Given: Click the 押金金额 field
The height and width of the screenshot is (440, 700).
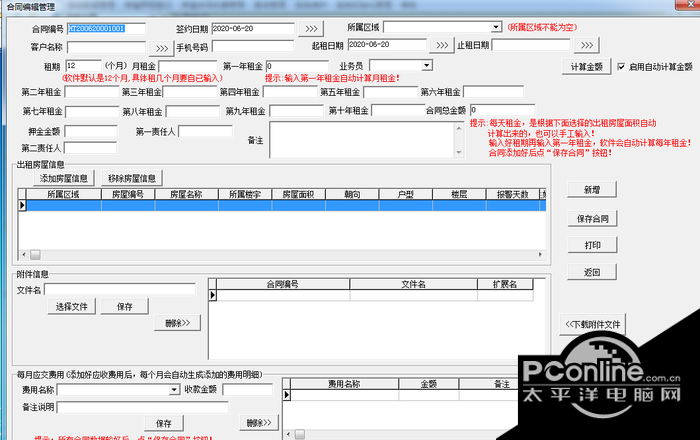Looking at the screenshot, I should point(91,131).
